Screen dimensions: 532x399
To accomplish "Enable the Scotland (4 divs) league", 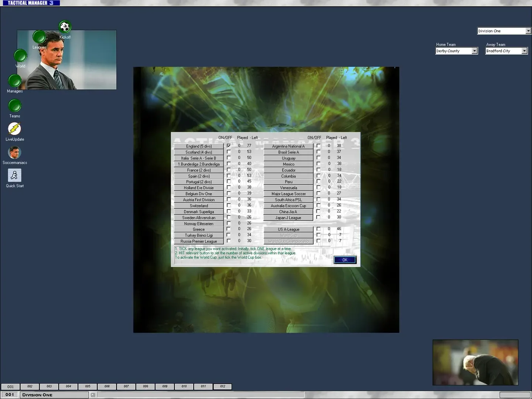I will coord(229,151).
